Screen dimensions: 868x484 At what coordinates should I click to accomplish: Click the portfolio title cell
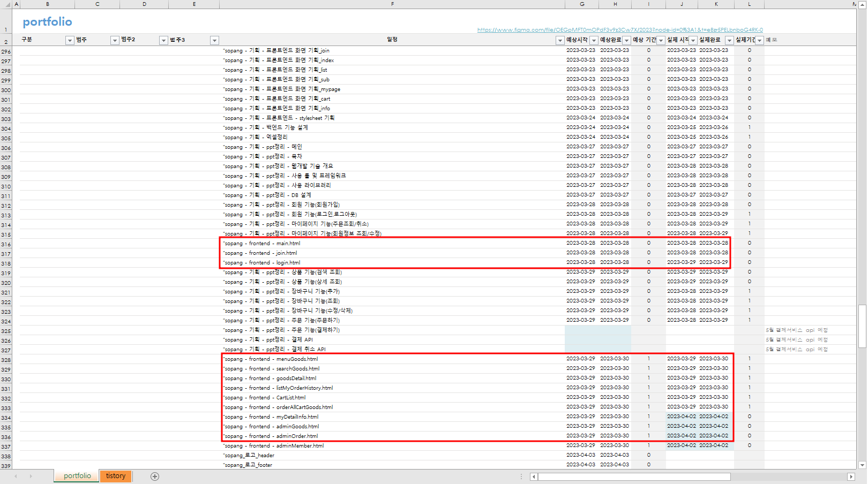click(x=47, y=22)
